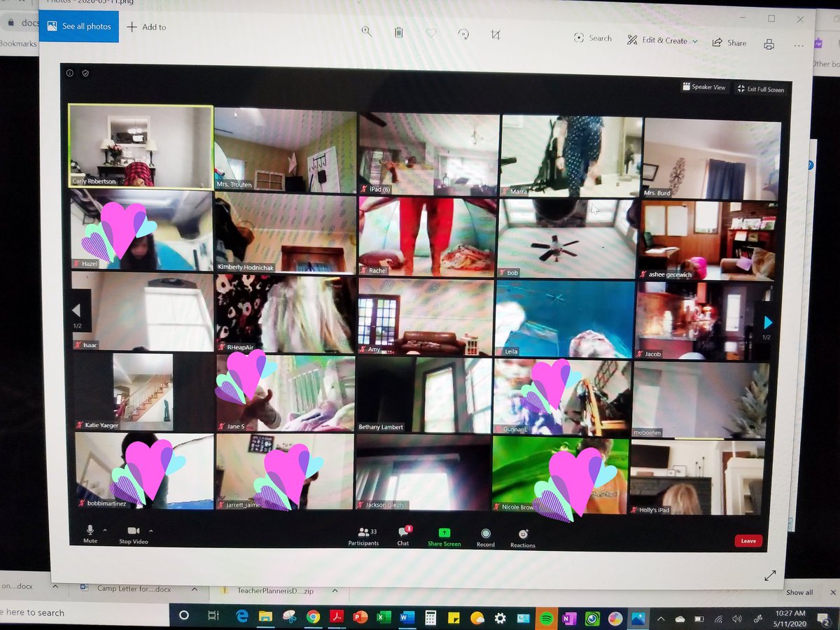Click taskbar search box

click(x=83, y=612)
